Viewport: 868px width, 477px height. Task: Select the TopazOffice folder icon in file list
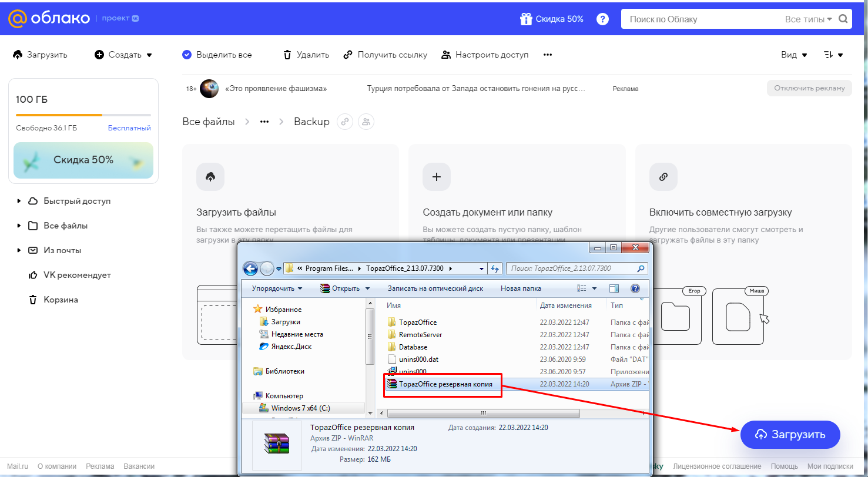[x=393, y=322]
